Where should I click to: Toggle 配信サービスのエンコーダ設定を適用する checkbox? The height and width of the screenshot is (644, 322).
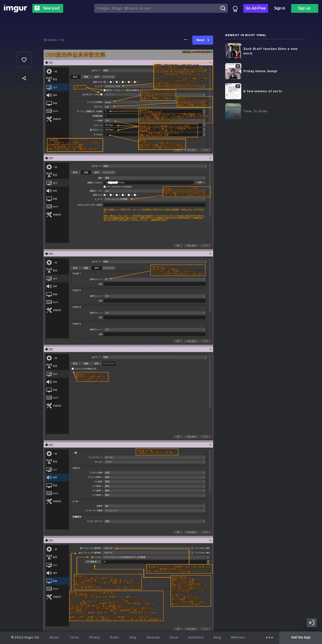[x=105, y=90]
